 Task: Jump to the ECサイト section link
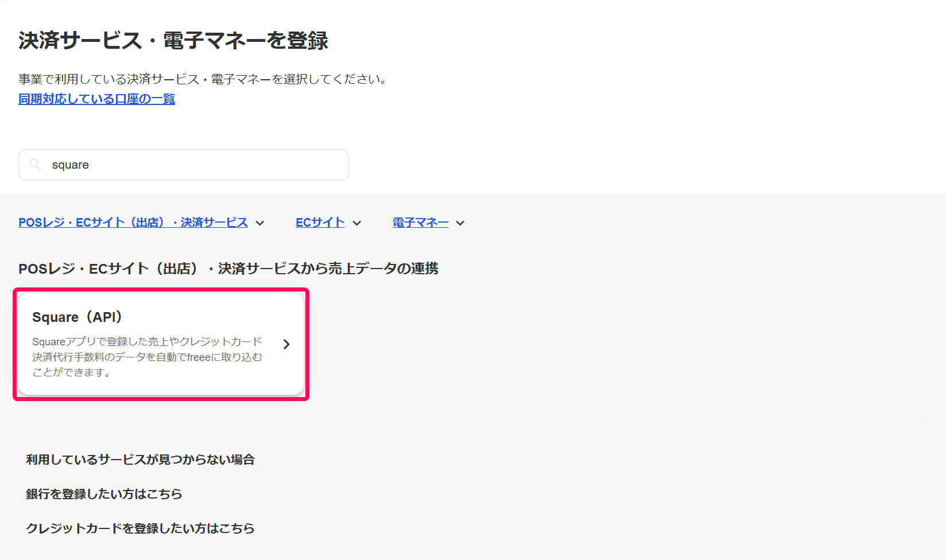click(320, 223)
